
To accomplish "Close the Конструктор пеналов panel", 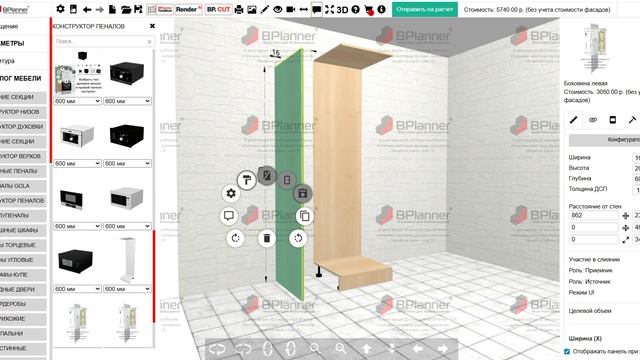I will click(x=152, y=26).
